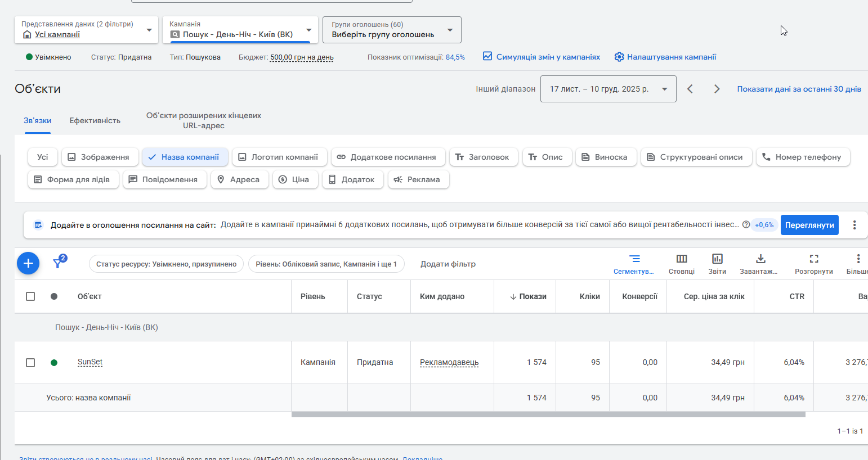Click the horizontal table scrollbar
Image resolution: width=868 pixels, height=460 pixels.
[548, 414]
